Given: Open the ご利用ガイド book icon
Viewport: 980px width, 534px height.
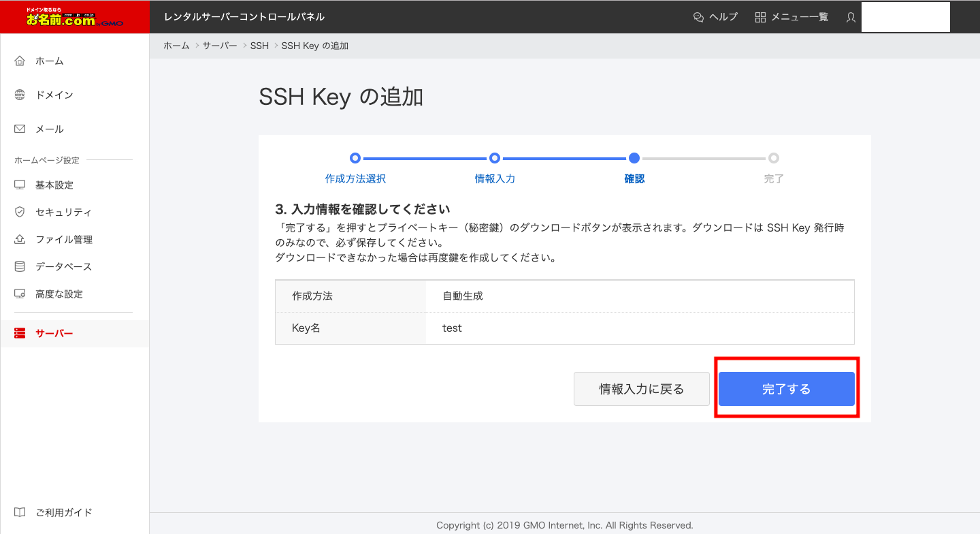Looking at the screenshot, I should 20,512.
